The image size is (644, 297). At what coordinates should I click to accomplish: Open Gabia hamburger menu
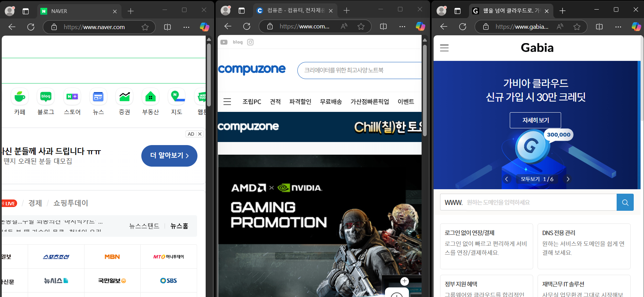444,48
